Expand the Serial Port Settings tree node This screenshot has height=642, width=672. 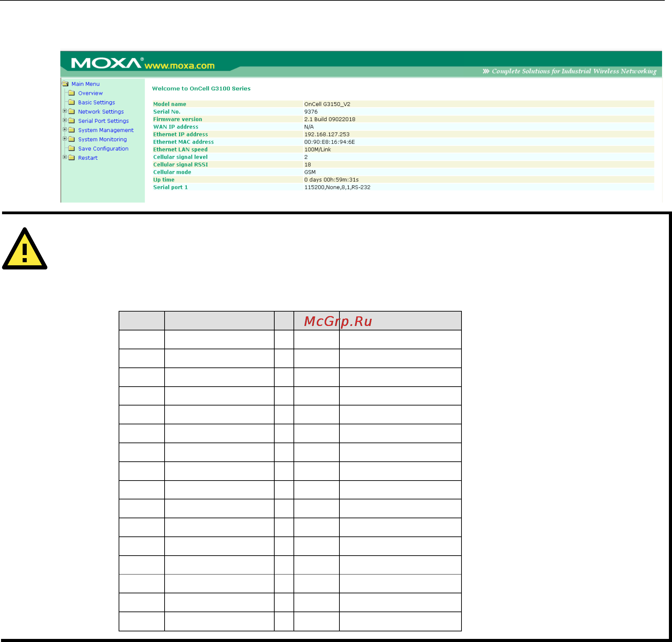(x=64, y=120)
